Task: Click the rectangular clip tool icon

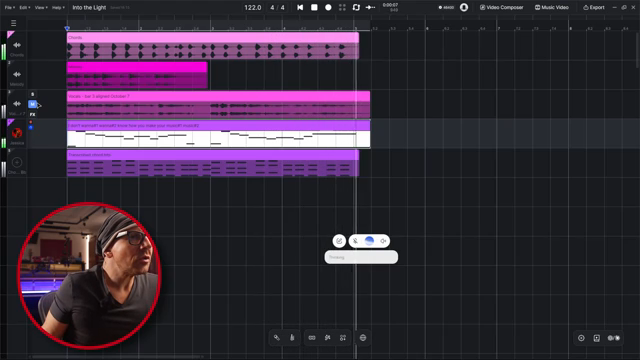Action: point(312,338)
